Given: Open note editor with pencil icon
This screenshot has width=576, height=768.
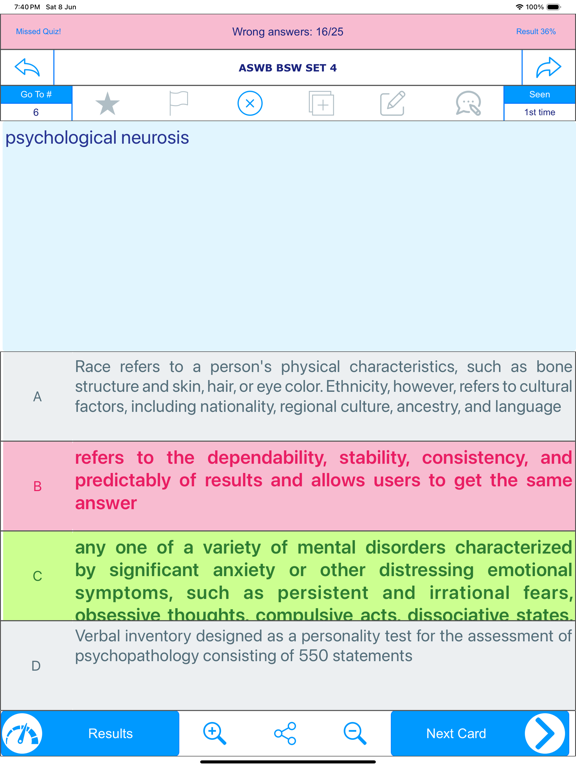Looking at the screenshot, I should 393,103.
